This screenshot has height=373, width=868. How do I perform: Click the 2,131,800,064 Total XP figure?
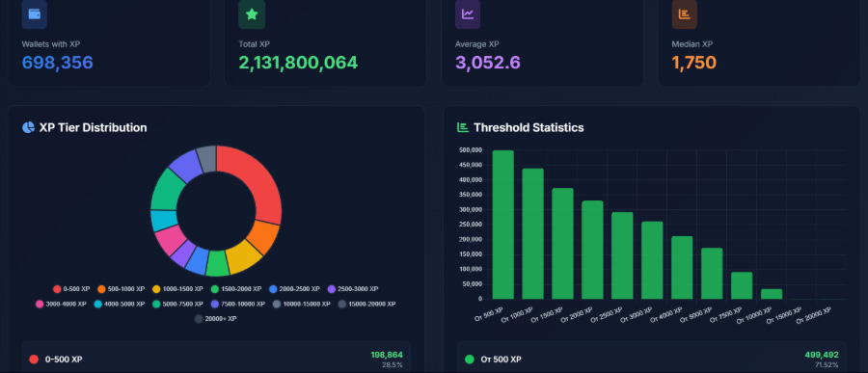298,63
